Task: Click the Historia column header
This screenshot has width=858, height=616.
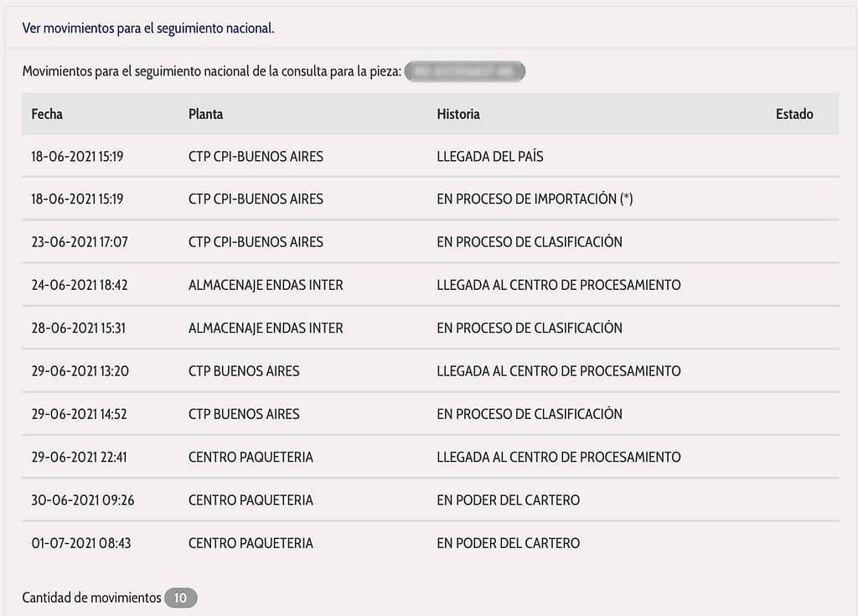Action: 458,114
